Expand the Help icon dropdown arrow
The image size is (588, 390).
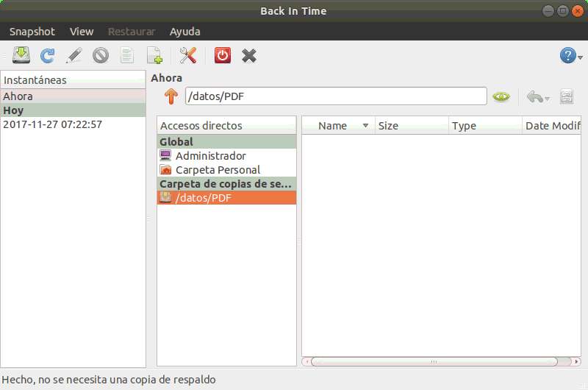[x=581, y=57]
